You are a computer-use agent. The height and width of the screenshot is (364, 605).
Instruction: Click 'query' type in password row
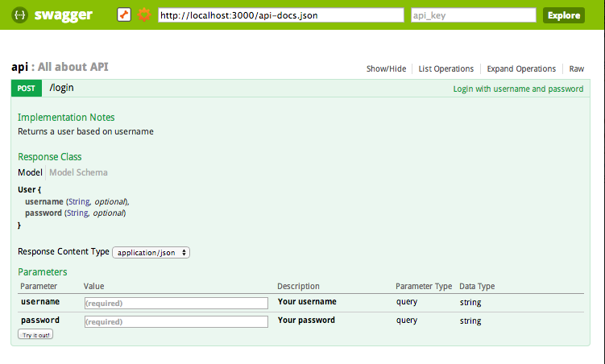(407, 321)
